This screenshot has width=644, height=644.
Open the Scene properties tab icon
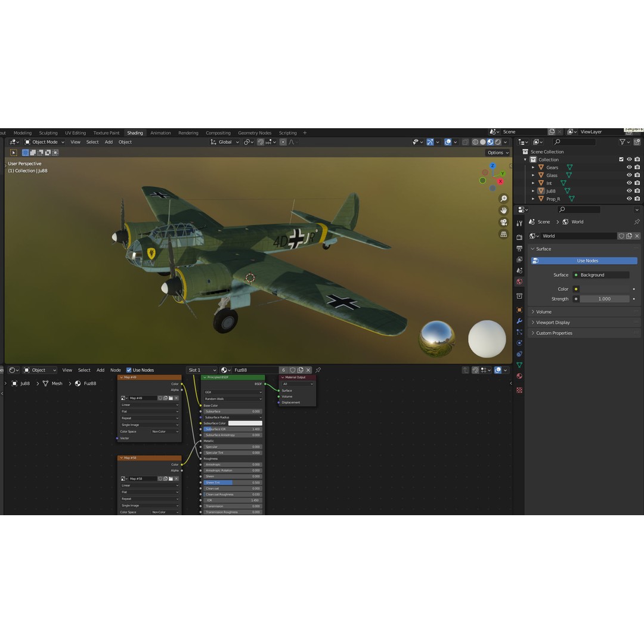click(x=519, y=271)
